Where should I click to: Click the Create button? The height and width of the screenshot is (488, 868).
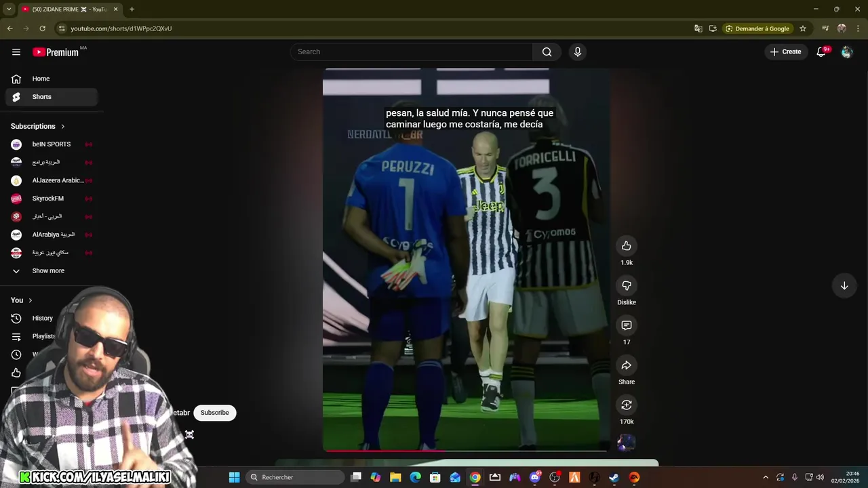pos(785,52)
